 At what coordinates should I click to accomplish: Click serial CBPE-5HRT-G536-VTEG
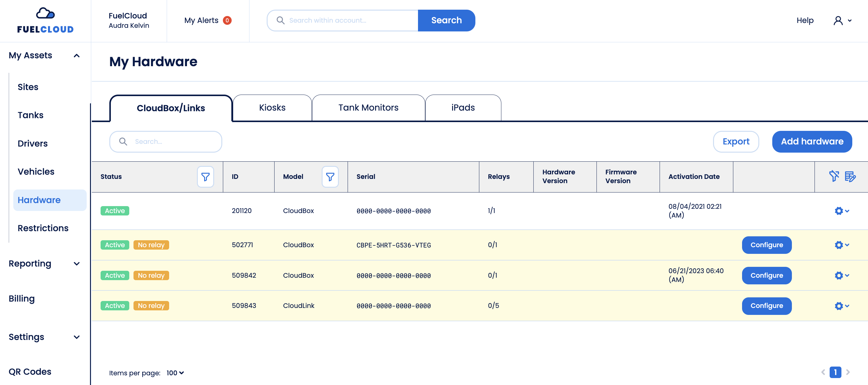[x=394, y=245]
